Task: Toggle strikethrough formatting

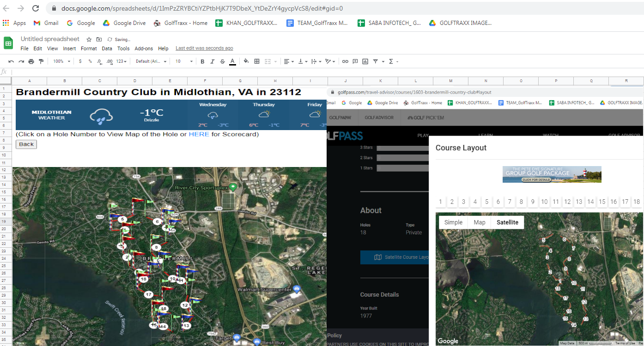Action: [x=222, y=61]
